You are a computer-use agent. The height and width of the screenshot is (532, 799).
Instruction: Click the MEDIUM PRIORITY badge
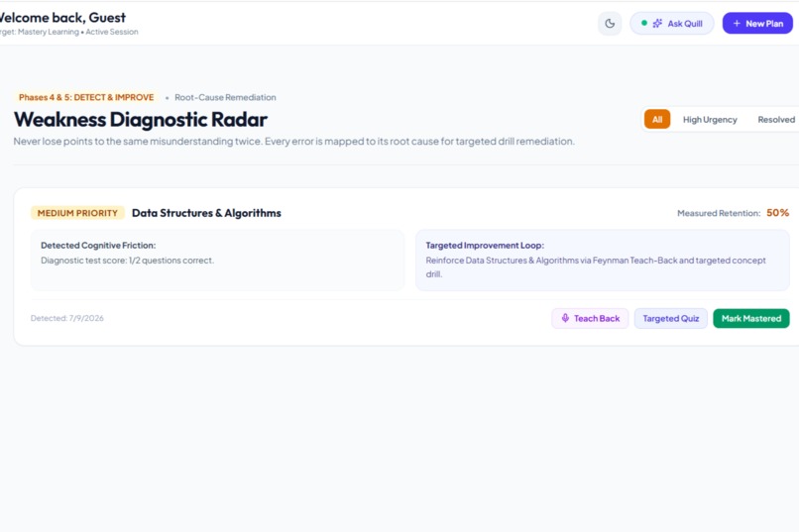pyautogui.click(x=77, y=213)
